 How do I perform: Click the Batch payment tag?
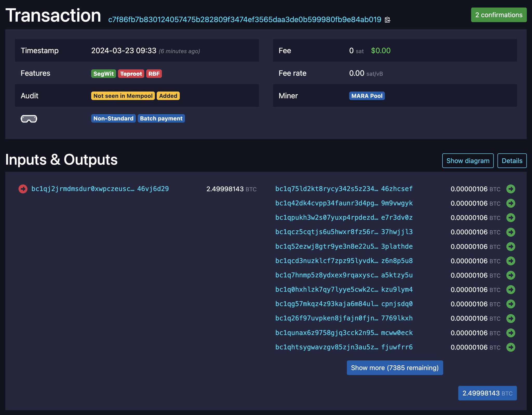pyautogui.click(x=161, y=118)
